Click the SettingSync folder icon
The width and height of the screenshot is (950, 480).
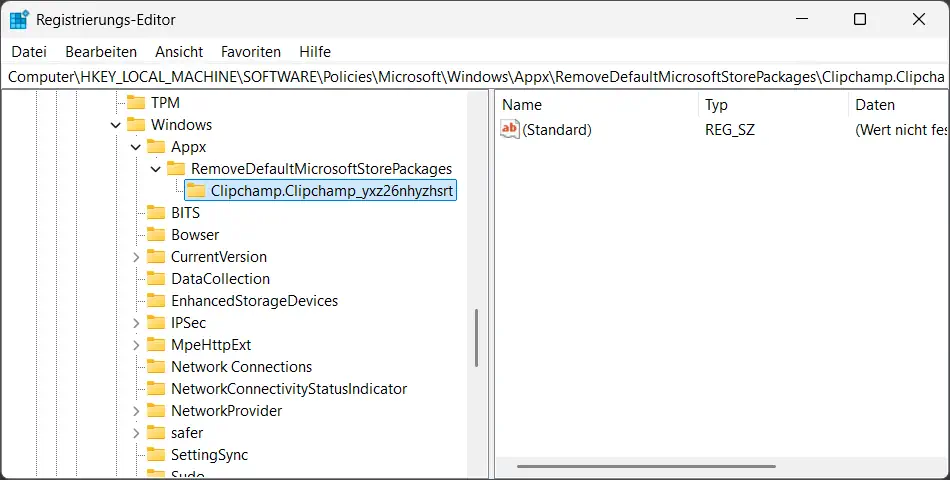156,455
